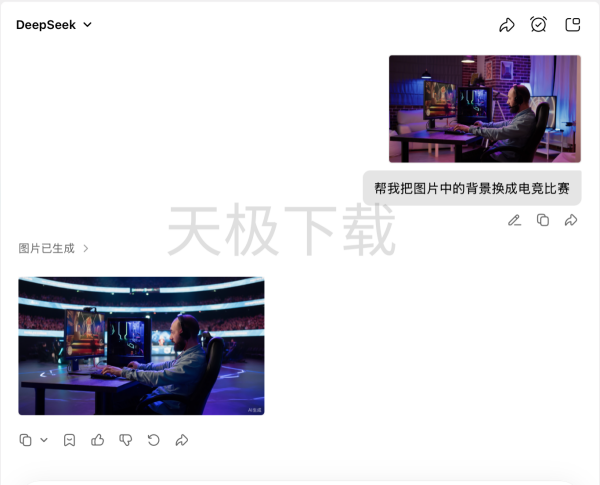The width and height of the screenshot is (600, 485).
Task: Expand copy options arrow beside copy icon
Action: [x=44, y=440]
